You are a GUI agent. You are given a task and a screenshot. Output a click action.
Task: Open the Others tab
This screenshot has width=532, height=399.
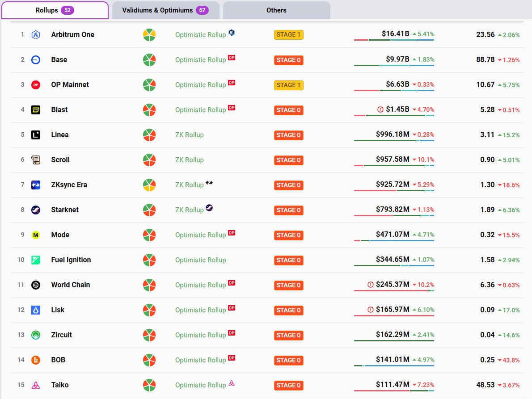277,10
